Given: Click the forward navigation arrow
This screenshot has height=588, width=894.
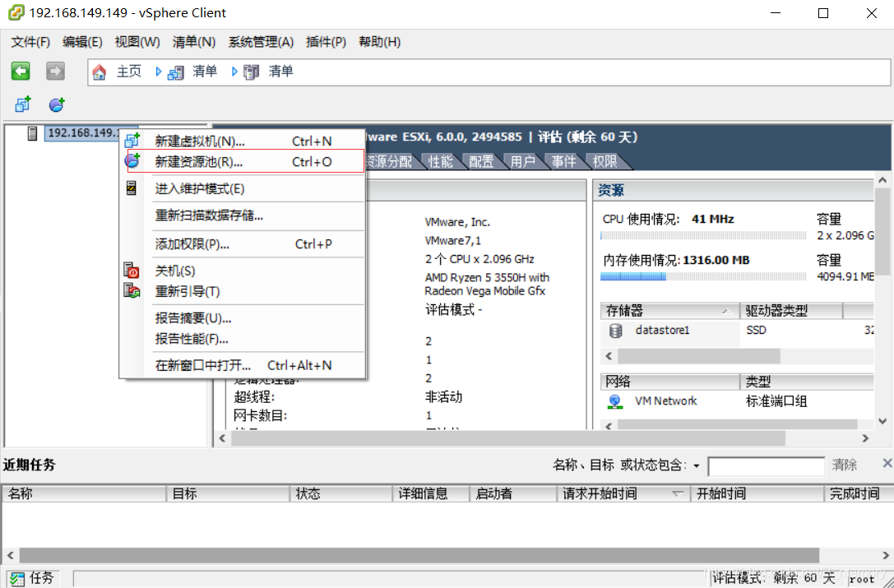Looking at the screenshot, I should pyautogui.click(x=54, y=71).
